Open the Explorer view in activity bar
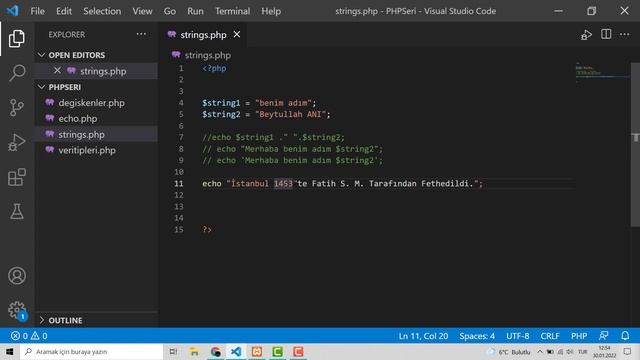640x360 pixels. [16, 38]
